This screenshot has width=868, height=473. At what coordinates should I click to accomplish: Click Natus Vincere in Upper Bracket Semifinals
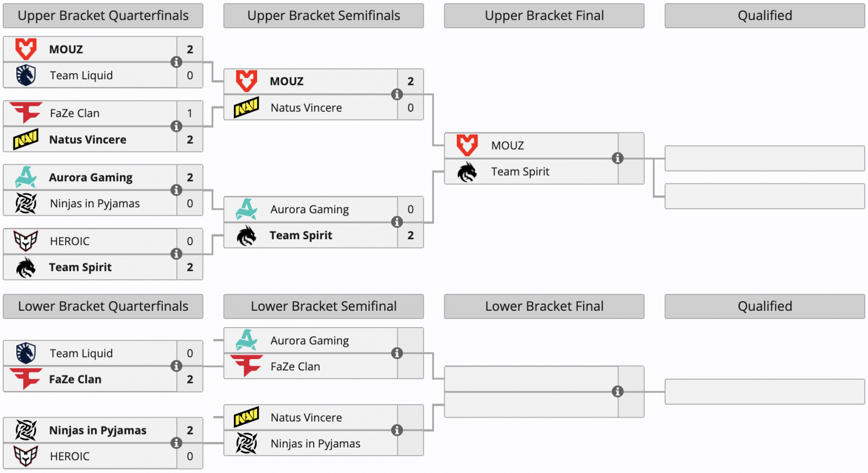coord(306,107)
